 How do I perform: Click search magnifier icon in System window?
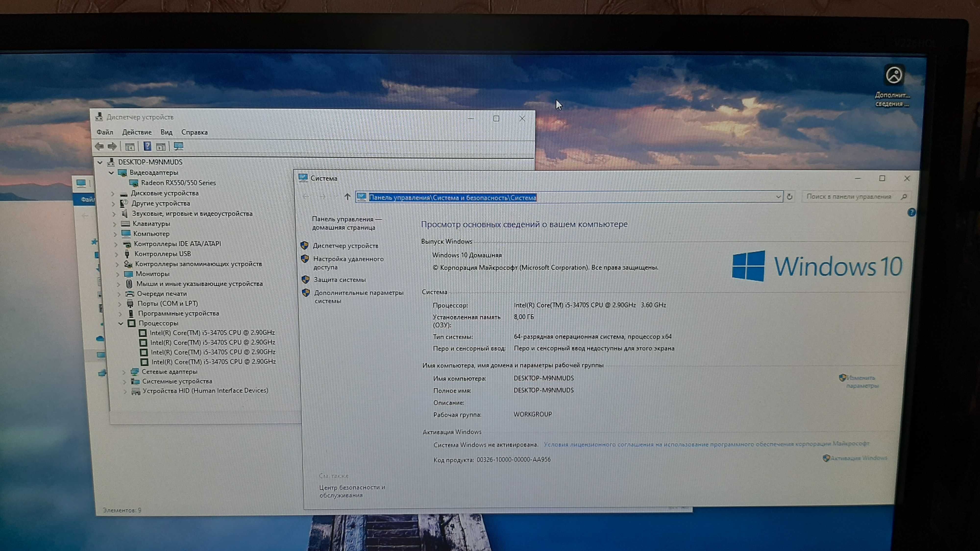pyautogui.click(x=904, y=197)
